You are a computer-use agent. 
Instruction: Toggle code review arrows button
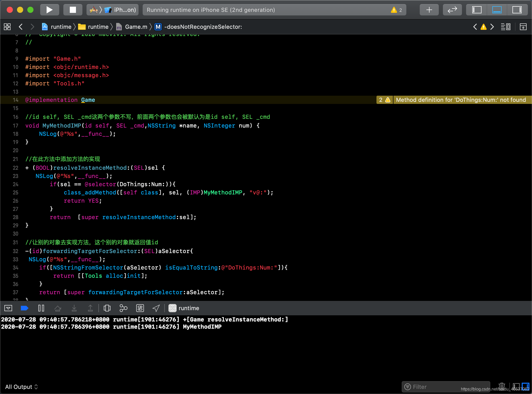click(x=452, y=10)
